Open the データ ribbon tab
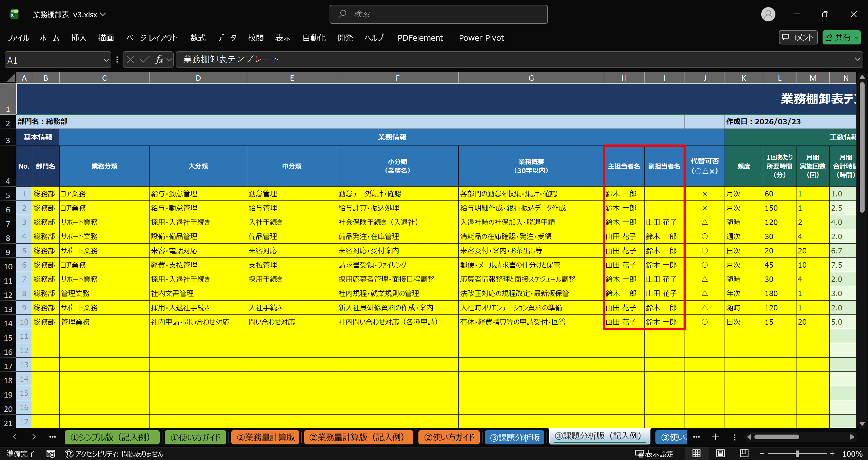Viewport: 868px width, 460px height. (x=226, y=38)
